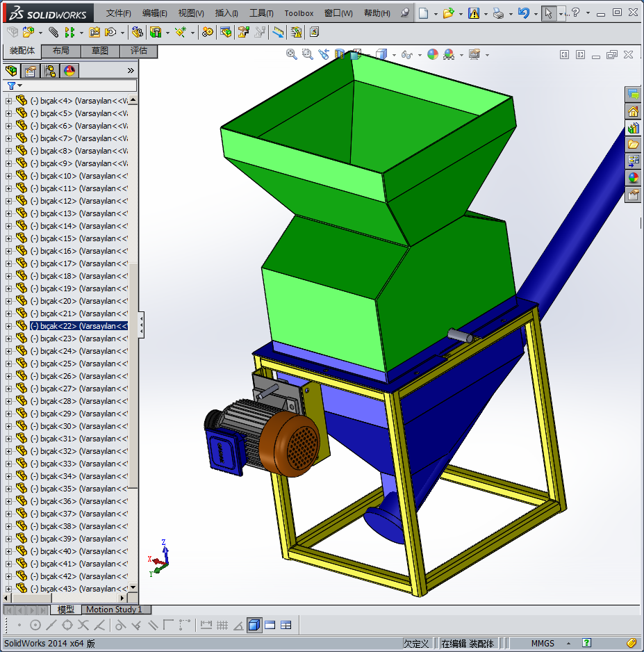Open the 文件(F) menu
Image resolution: width=644 pixels, height=652 pixels.
tap(118, 13)
